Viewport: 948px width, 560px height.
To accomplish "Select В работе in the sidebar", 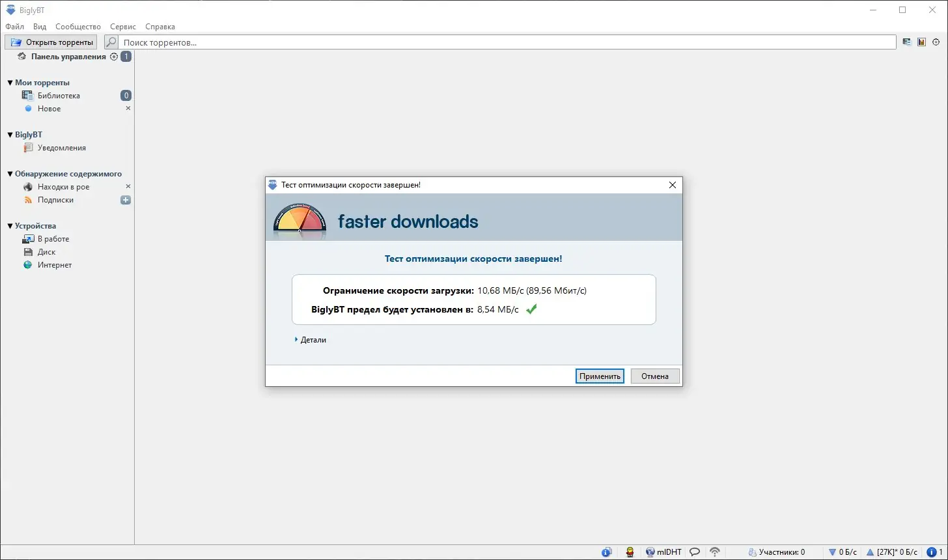I will click(53, 239).
